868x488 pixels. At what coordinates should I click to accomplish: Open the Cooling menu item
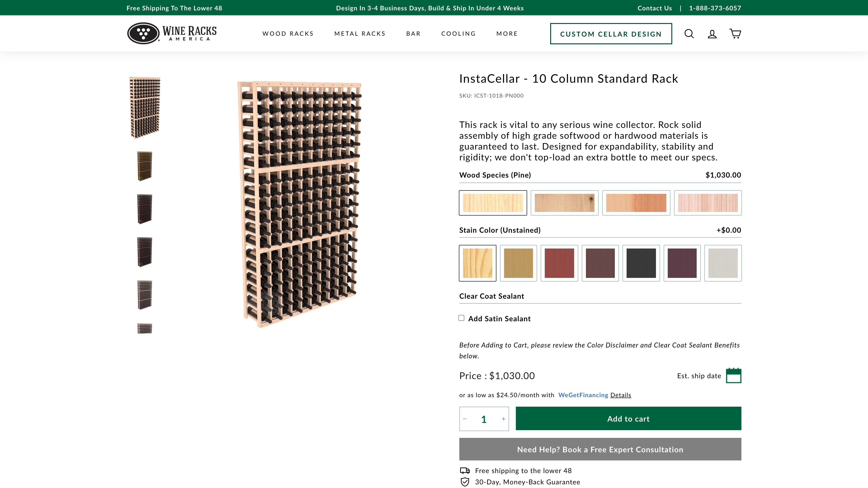pos(459,33)
